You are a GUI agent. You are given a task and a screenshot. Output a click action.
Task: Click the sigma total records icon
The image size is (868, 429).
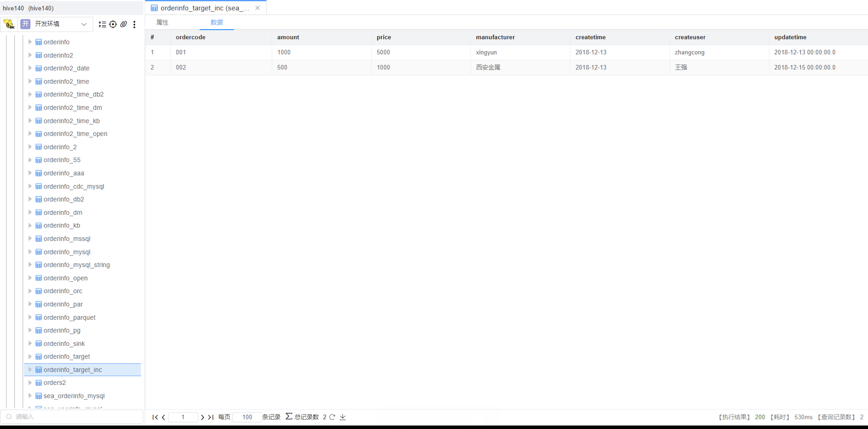(x=289, y=416)
